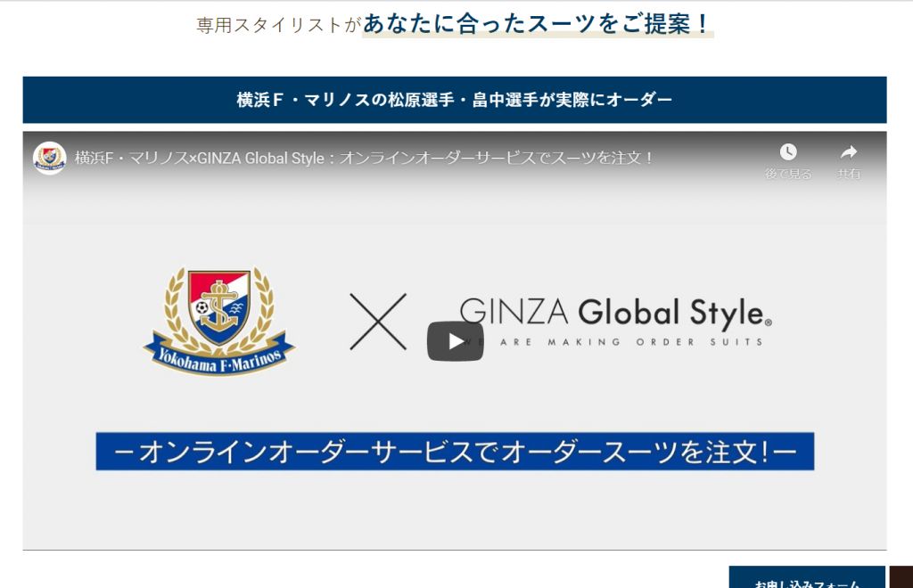The image size is (913, 588).
Task: Click the Watch later clock icon
Action: pos(788,152)
